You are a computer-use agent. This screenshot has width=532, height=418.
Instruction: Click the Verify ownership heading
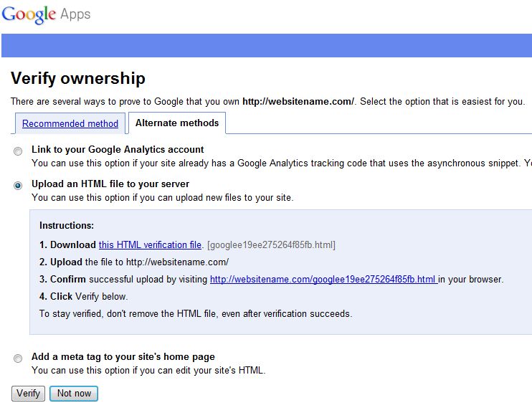(78, 78)
